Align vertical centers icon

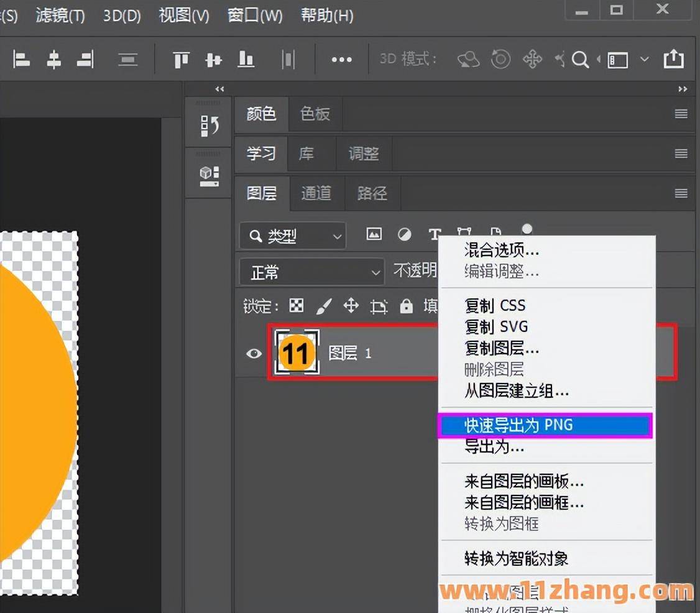213,60
